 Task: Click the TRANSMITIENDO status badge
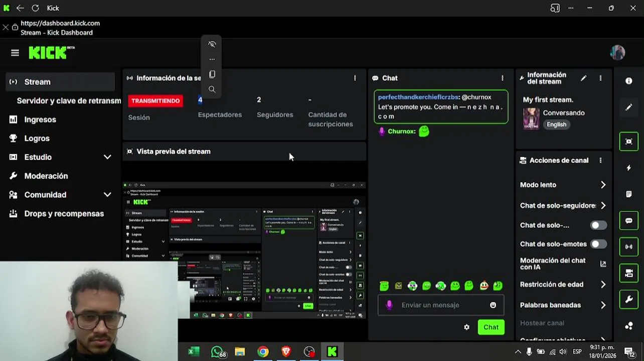[155, 101]
